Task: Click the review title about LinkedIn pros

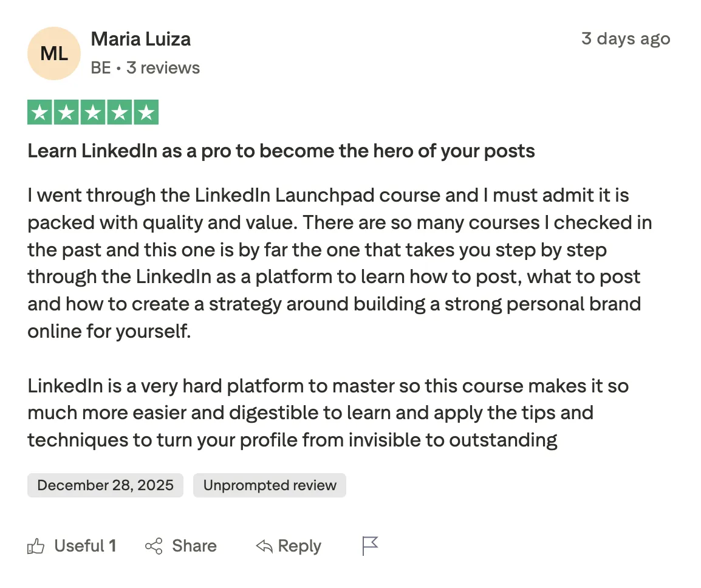Action: pyautogui.click(x=281, y=151)
